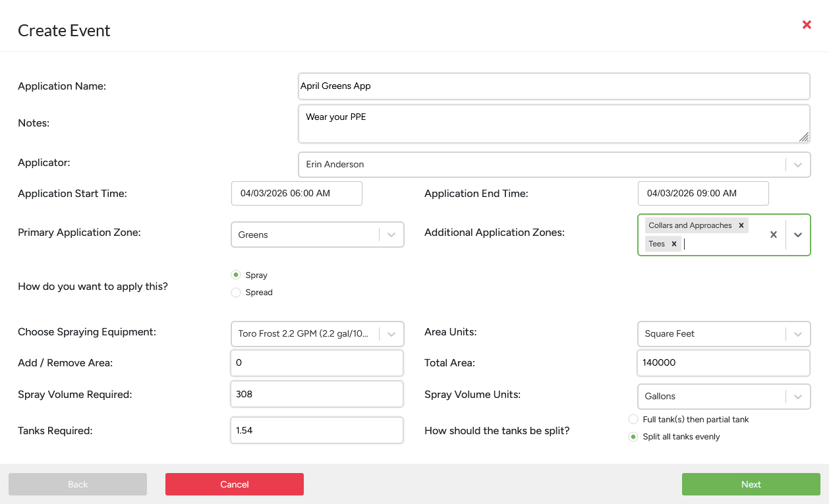Expand the Primary Application Zone dropdown
Image resolution: width=829 pixels, height=504 pixels.
tap(391, 235)
